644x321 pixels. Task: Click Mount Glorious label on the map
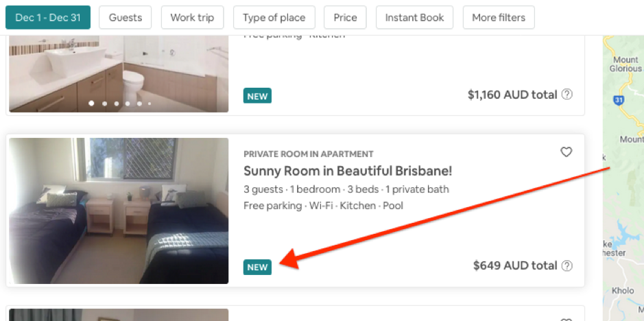coord(625,64)
